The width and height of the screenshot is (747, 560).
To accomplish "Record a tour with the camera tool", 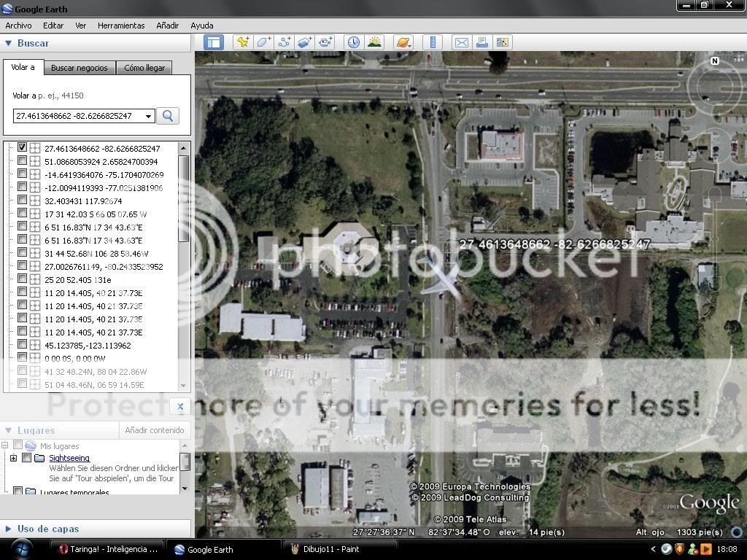I will click(x=325, y=42).
